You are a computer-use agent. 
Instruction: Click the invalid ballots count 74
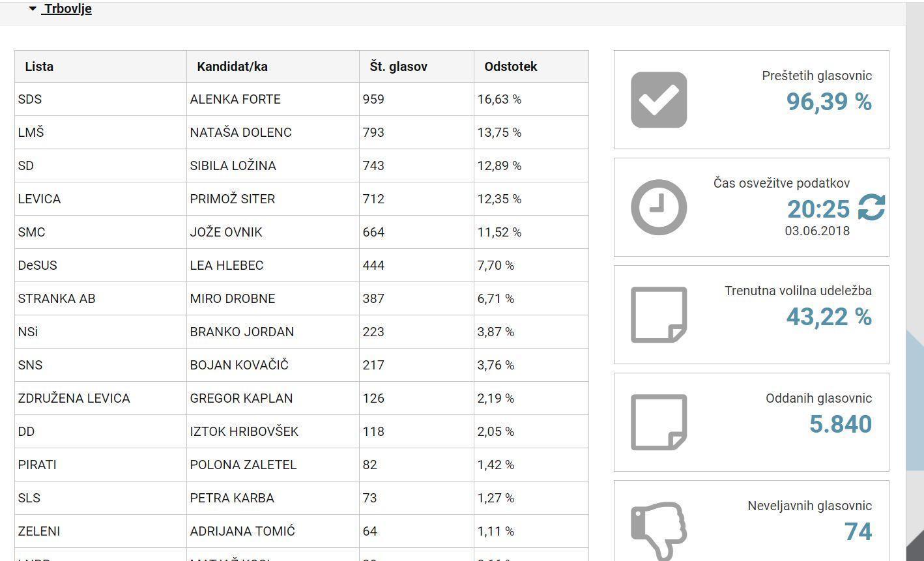click(x=858, y=532)
